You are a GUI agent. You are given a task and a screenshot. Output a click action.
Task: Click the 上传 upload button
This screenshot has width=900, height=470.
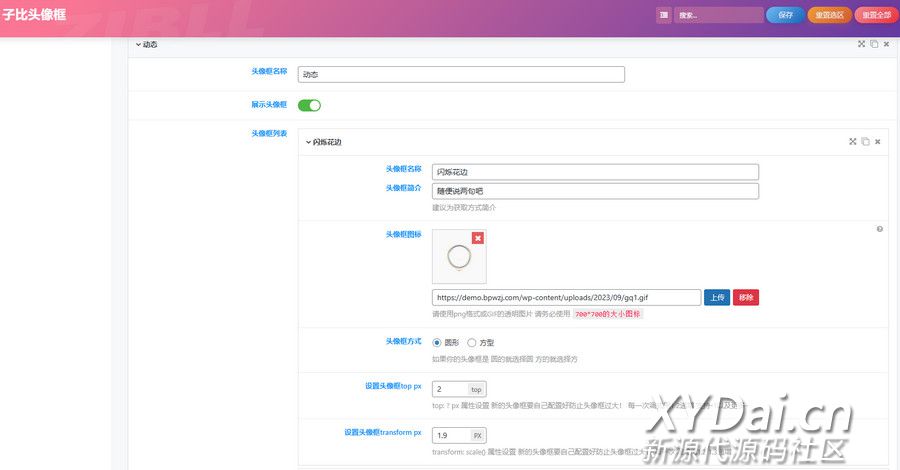coord(717,297)
